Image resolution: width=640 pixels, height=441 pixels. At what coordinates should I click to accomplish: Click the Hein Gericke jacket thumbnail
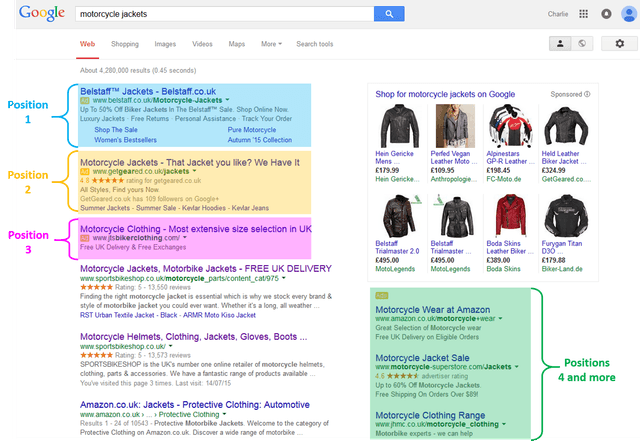[400, 126]
